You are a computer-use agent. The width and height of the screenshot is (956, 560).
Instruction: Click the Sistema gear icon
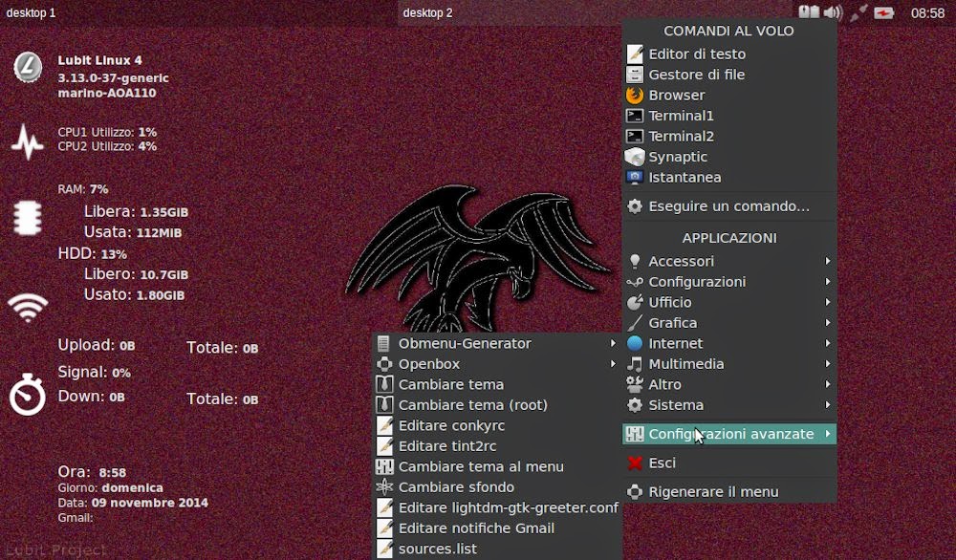coord(635,405)
